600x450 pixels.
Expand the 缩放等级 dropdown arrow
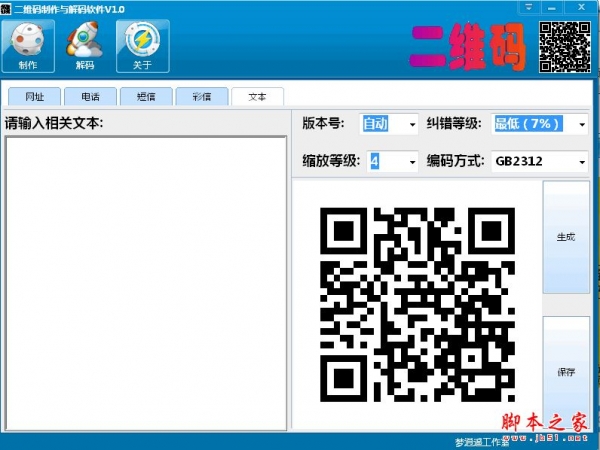click(412, 162)
